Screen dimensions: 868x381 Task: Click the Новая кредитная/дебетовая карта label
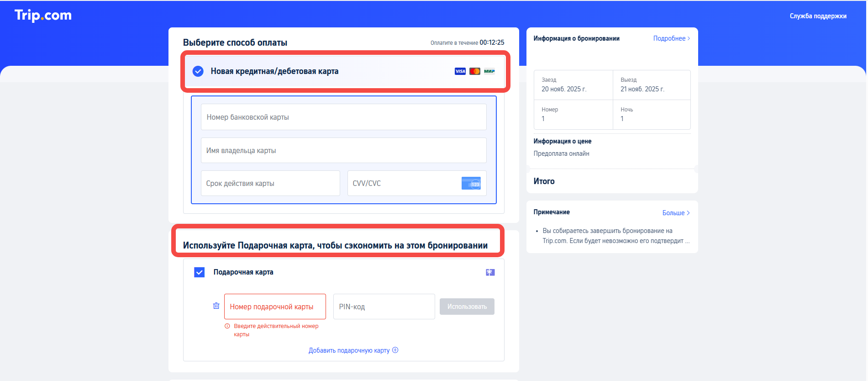(x=274, y=71)
